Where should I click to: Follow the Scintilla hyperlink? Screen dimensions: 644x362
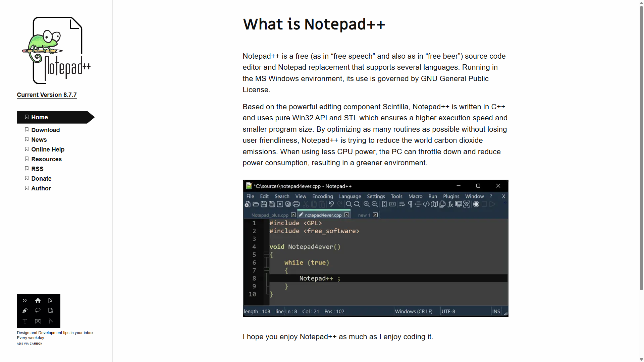pos(395,107)
